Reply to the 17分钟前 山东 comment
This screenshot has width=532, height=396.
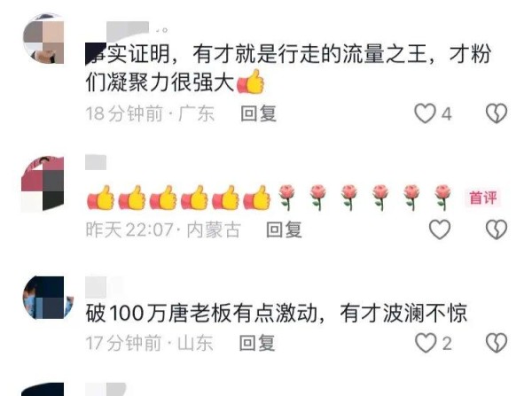click(x=257, y=343)
